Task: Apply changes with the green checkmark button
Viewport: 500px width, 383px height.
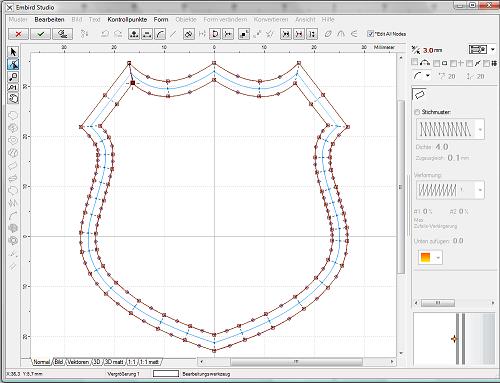Action: (x=41, y=34)
